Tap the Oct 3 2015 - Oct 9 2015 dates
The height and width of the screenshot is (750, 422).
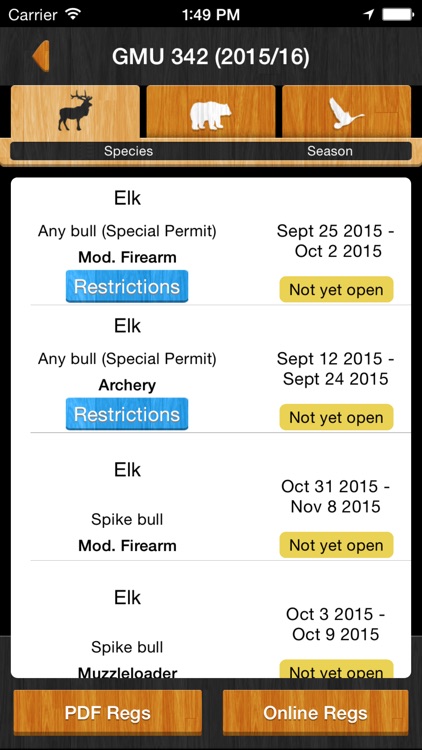click(335, 624)
